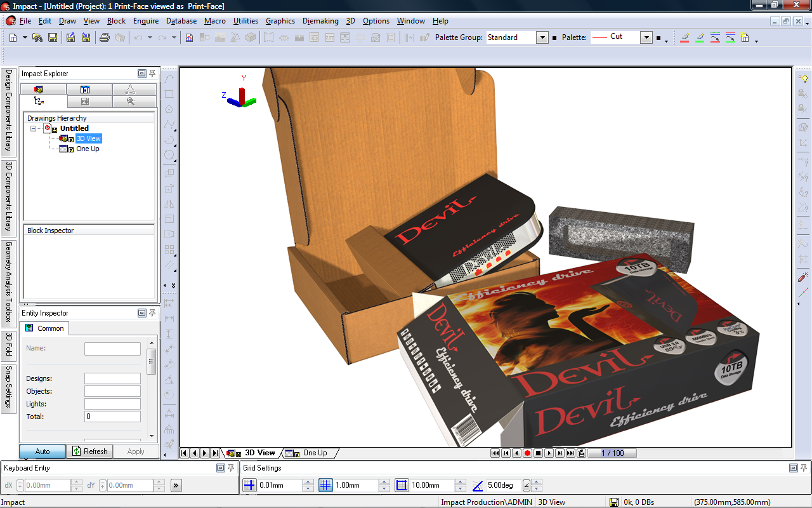Click the Keyboard Entry double-arrow apply button
The height and width of the screenshot is (508, 812).
[176, 485]
